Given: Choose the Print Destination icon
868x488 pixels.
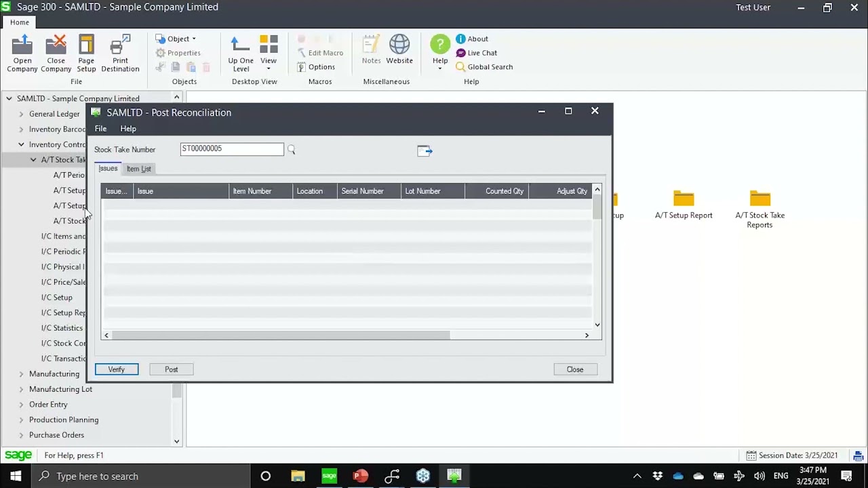Looking at the screenshot, I should coord(120,54).
